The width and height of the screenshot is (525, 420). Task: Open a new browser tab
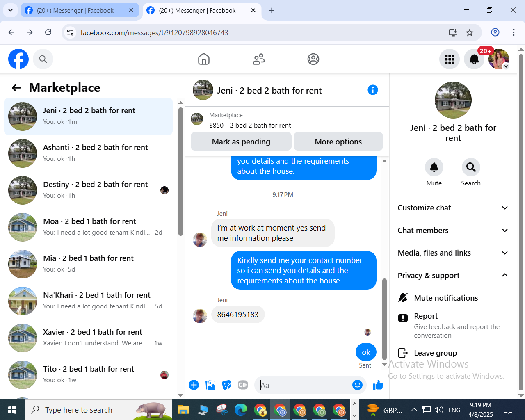(272, 11)
